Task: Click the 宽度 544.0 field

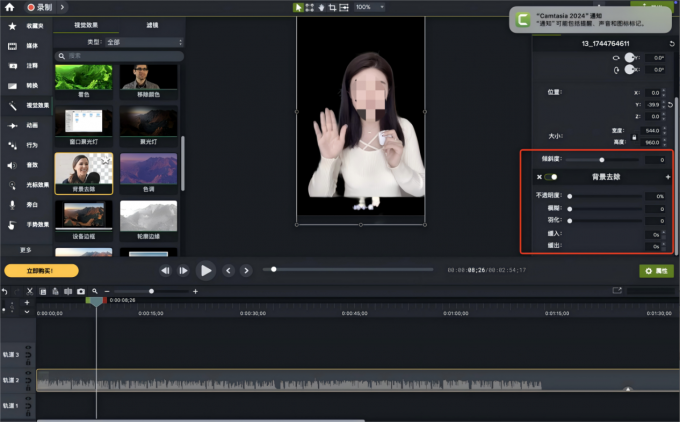Action: point(652,131)
